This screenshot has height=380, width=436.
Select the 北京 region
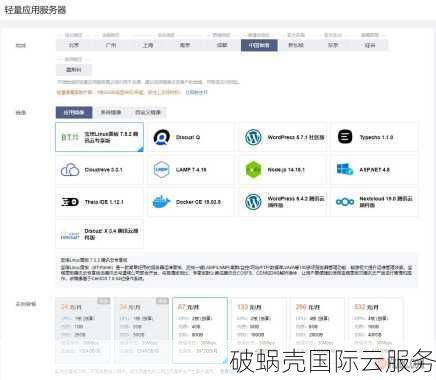click(74, 45)
